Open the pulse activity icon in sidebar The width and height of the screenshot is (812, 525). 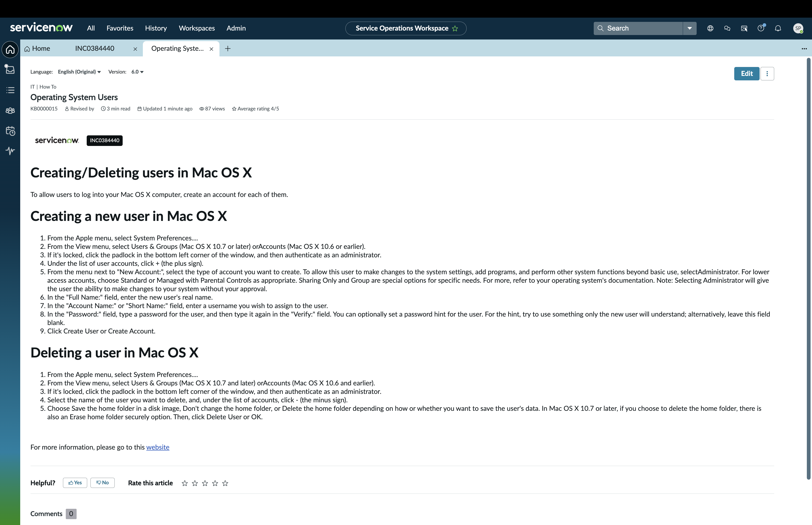pos(10,151)
